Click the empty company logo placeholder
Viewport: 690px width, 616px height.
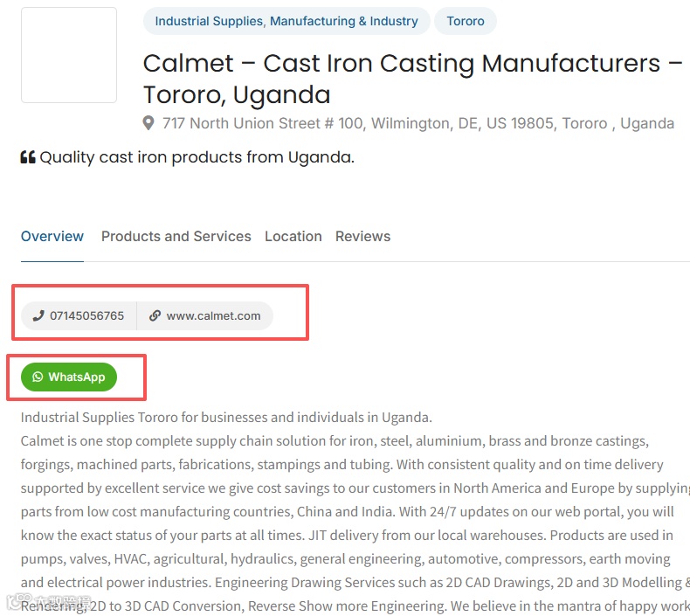69,55
